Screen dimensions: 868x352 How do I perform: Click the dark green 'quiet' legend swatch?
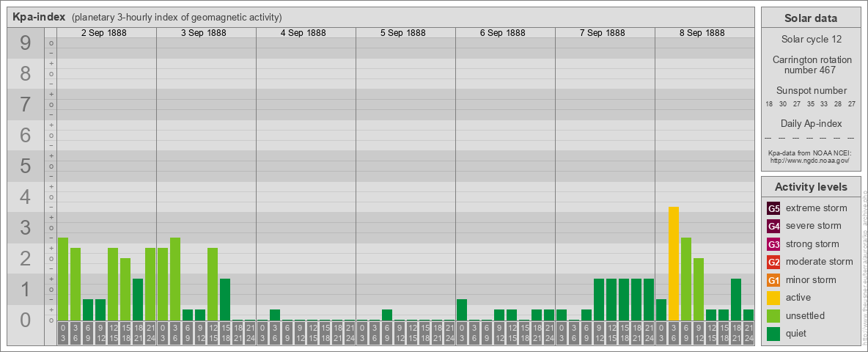[x=774, y=334]
